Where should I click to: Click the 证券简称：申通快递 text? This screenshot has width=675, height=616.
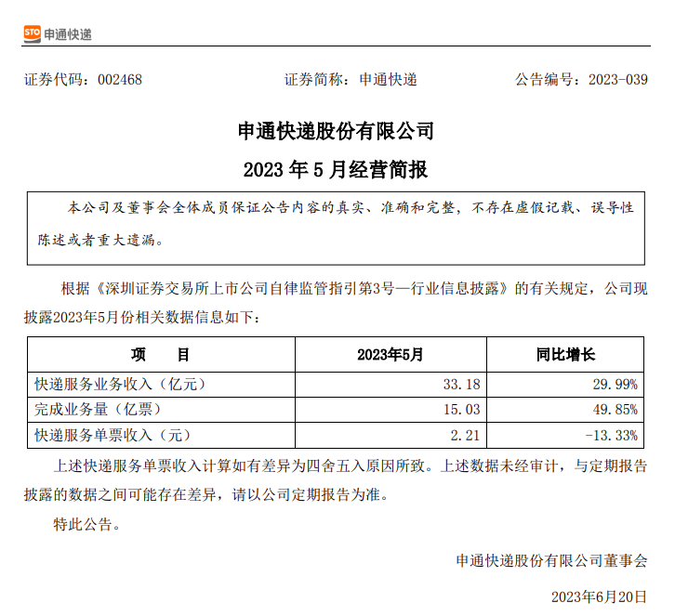pos(351,80)
